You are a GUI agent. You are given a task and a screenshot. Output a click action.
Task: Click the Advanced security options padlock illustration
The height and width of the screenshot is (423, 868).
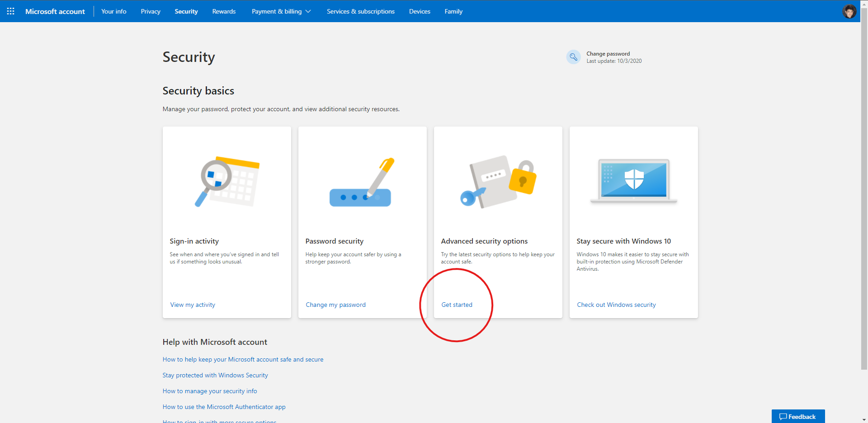(498, 182)
